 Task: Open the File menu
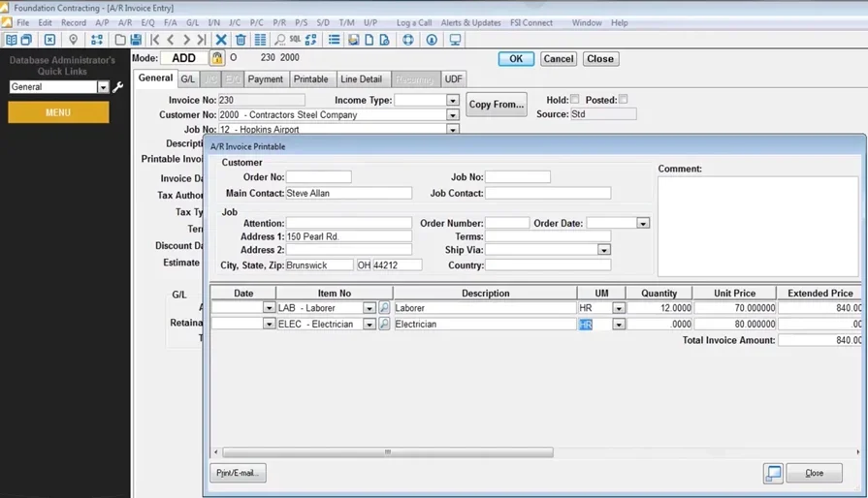tap(23, 22)
